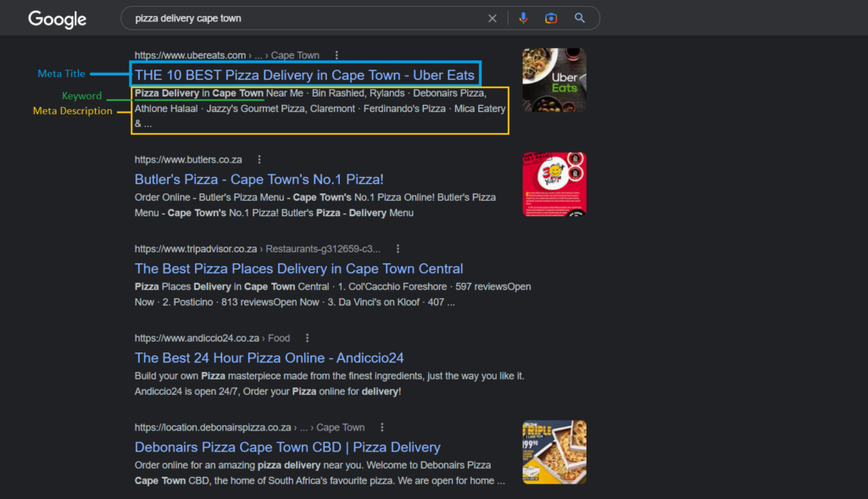Click the https://www.ubereats.com URL breadcrumb
The width and height of the screenshot is (868, 499).
coord(227,55)
